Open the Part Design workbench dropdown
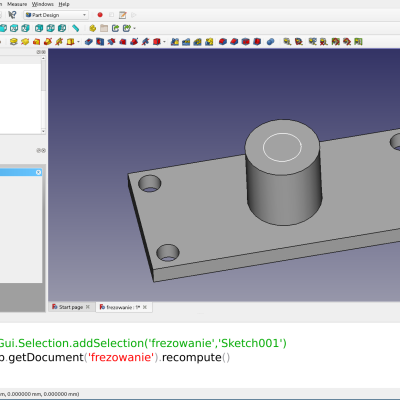 (56, 15)
